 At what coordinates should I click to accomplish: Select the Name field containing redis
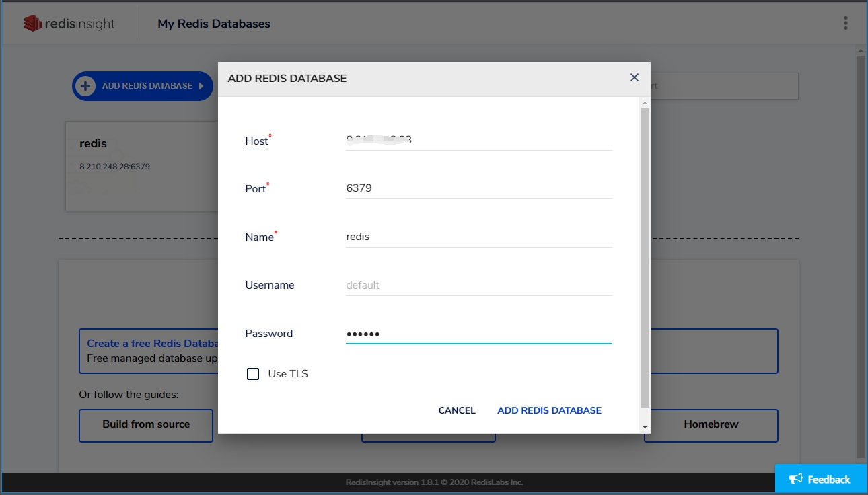tap(478, 237)
